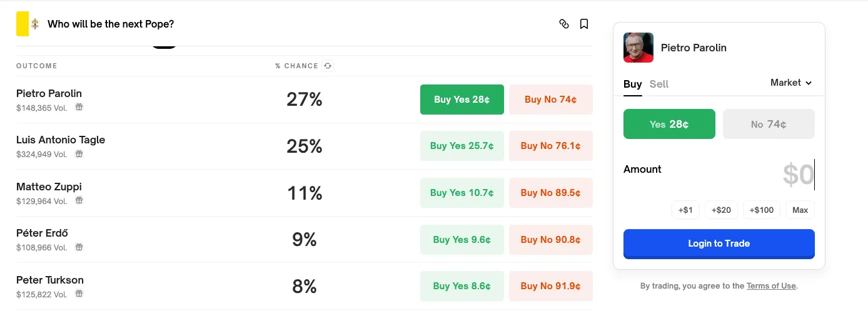
Task: Open the Terms of Use link
Action: coord(771,286)
